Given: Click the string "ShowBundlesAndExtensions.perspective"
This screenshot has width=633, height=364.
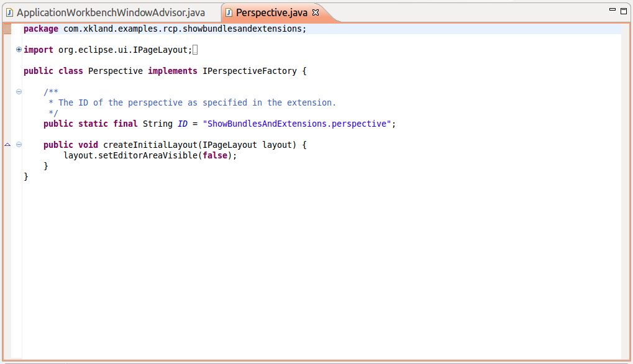Looking at the screenshot, I should pyautogui.click(x=297, y=124).
